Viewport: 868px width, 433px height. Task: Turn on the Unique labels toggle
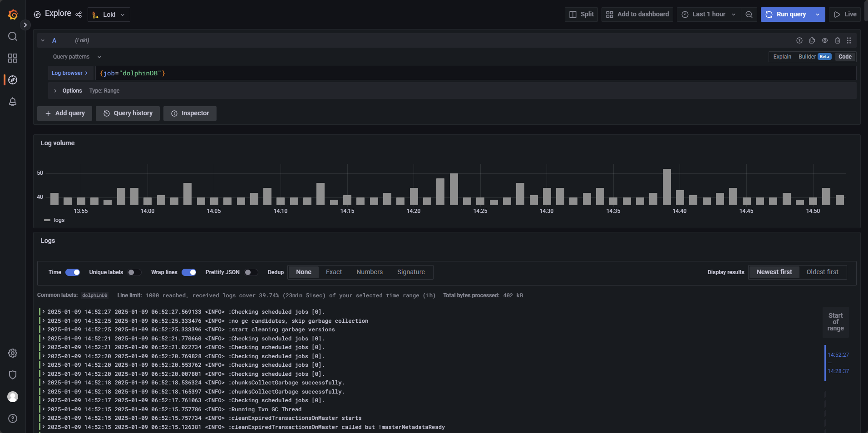133,272
